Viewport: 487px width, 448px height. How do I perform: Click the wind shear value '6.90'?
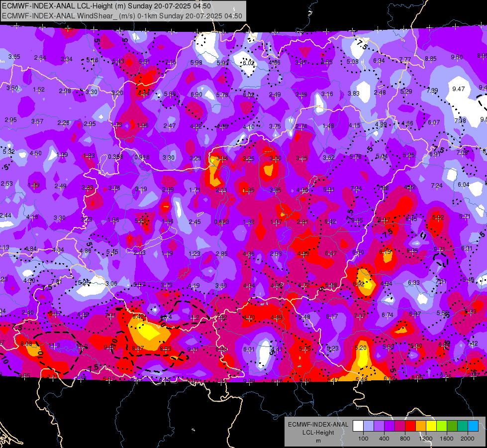tap(196, 94)
